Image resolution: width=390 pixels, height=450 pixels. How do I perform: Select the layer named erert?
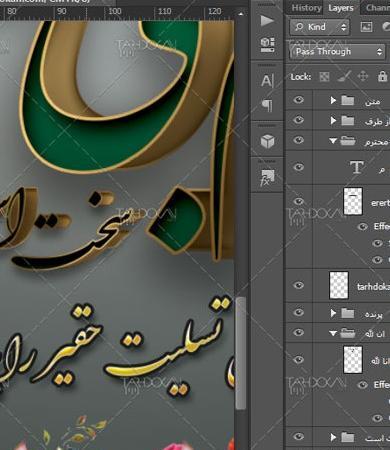tap(380, 203)
